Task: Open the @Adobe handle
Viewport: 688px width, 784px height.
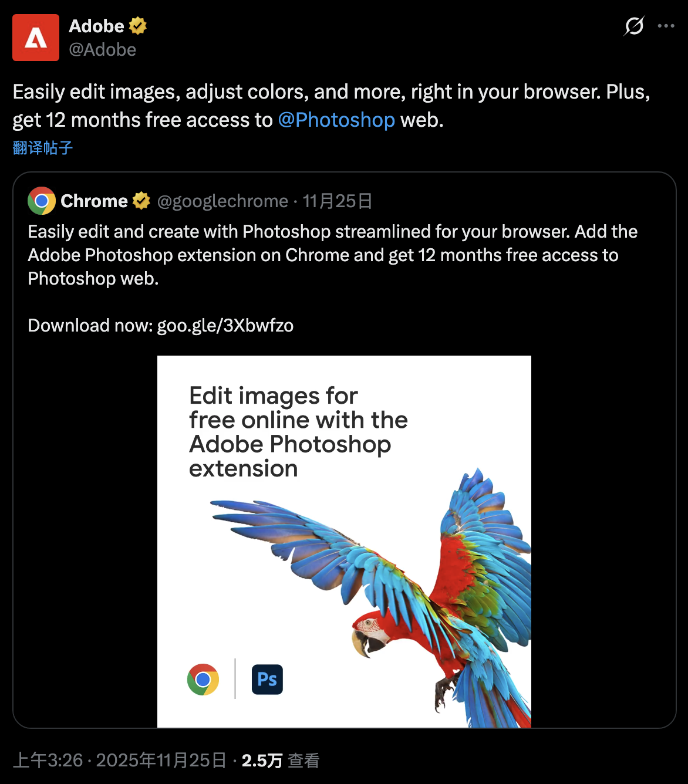Action: 103,50
